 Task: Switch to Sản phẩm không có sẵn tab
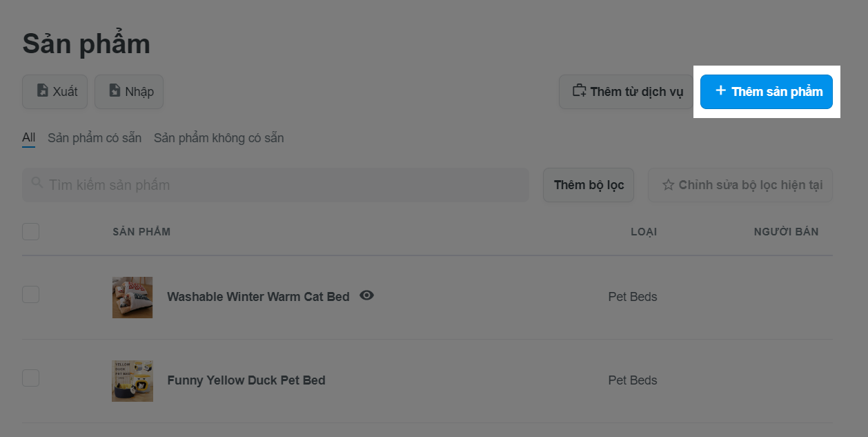(219, 138)
